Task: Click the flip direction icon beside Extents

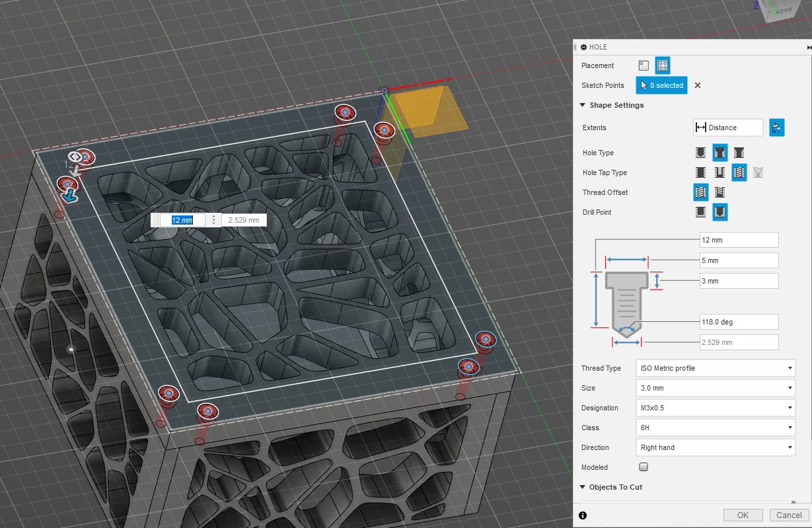Action: tap(777, 128)
